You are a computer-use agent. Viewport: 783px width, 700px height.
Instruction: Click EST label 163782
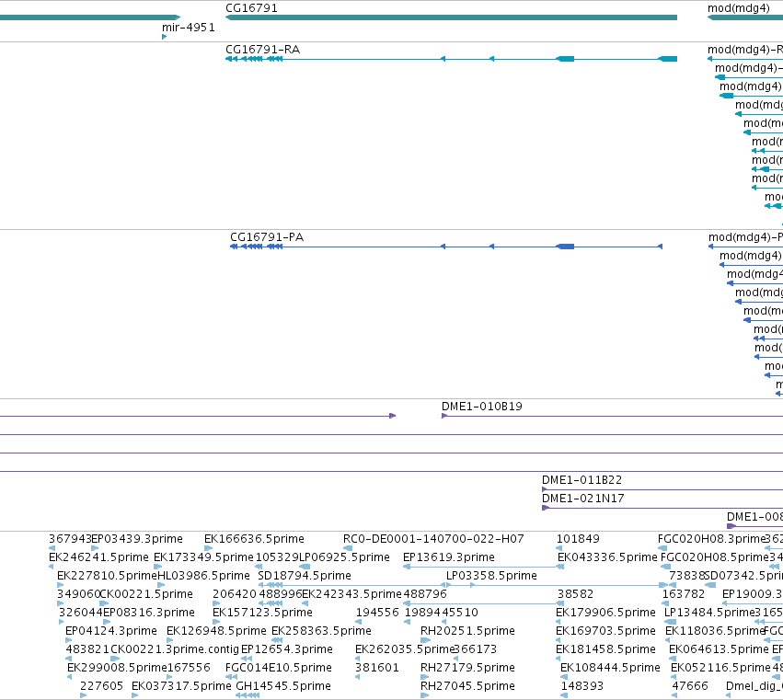click(683, 594)
